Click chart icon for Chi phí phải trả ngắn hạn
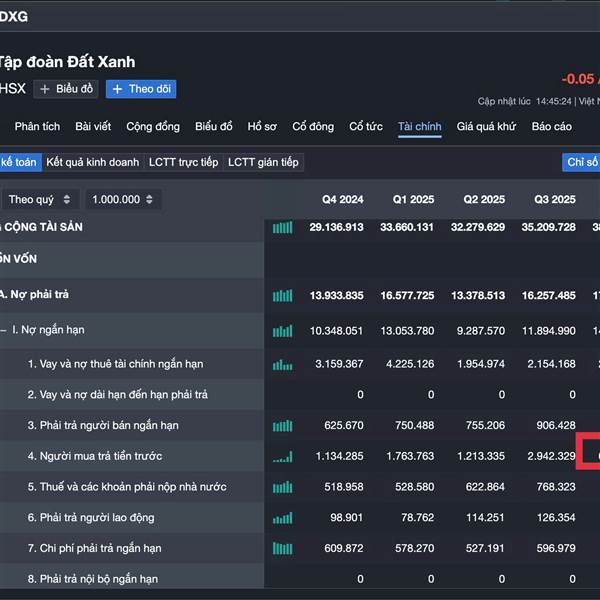Screen dimensions: 600x600 283,548
